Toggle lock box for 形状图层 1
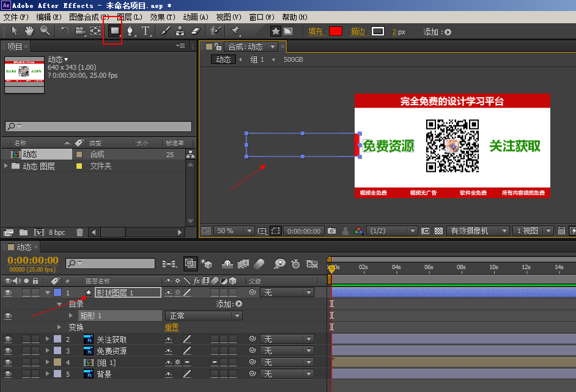The image size is (576, 392). [x=35, y=292]
